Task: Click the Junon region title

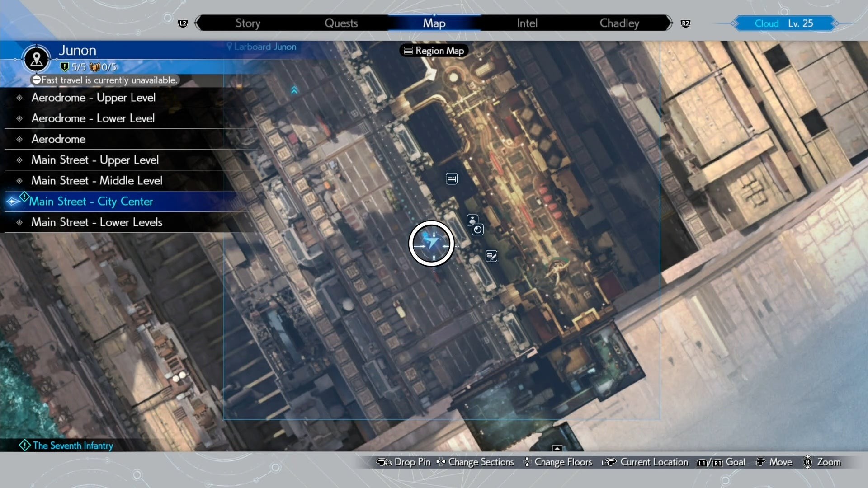Action: [x=77, y=50]
